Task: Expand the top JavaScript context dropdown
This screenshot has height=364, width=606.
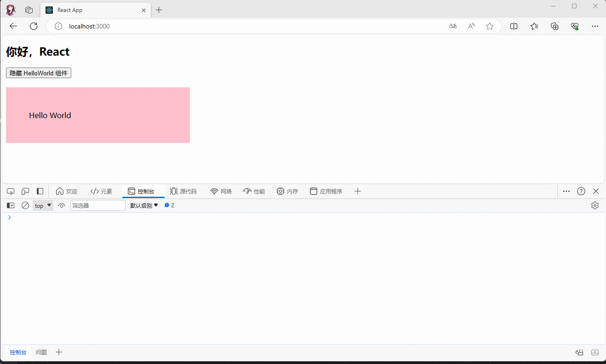Action: (x=43, y=205)
